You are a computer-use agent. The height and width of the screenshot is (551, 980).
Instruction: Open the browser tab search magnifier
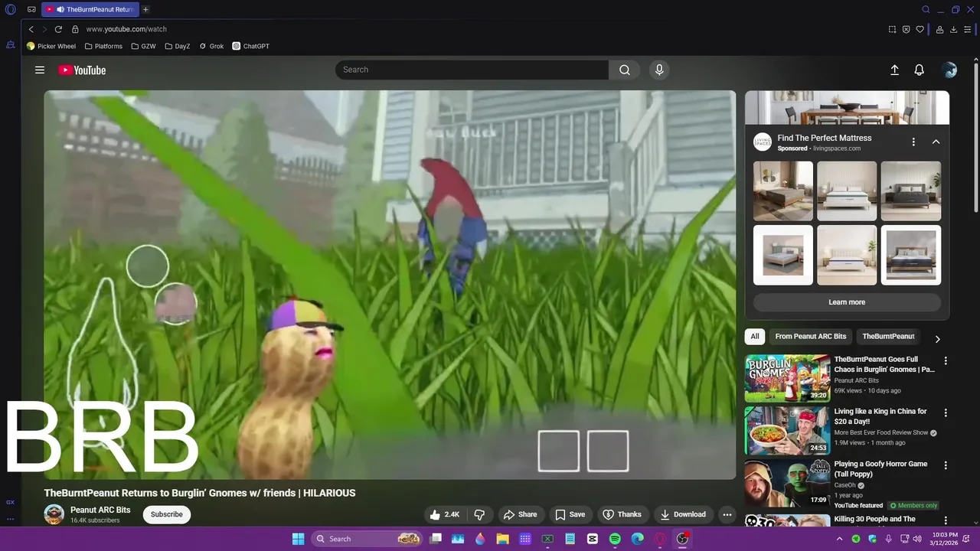926,10
